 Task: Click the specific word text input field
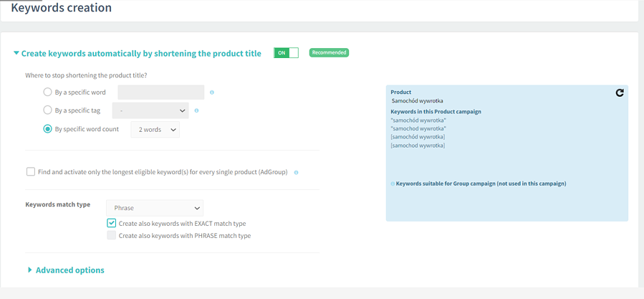[160, 92]
